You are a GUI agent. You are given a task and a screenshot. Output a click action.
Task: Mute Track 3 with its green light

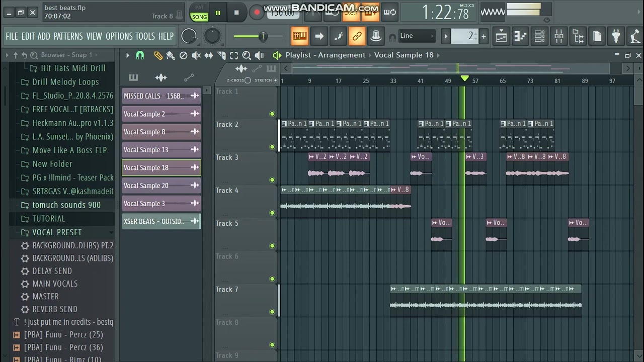272,179
